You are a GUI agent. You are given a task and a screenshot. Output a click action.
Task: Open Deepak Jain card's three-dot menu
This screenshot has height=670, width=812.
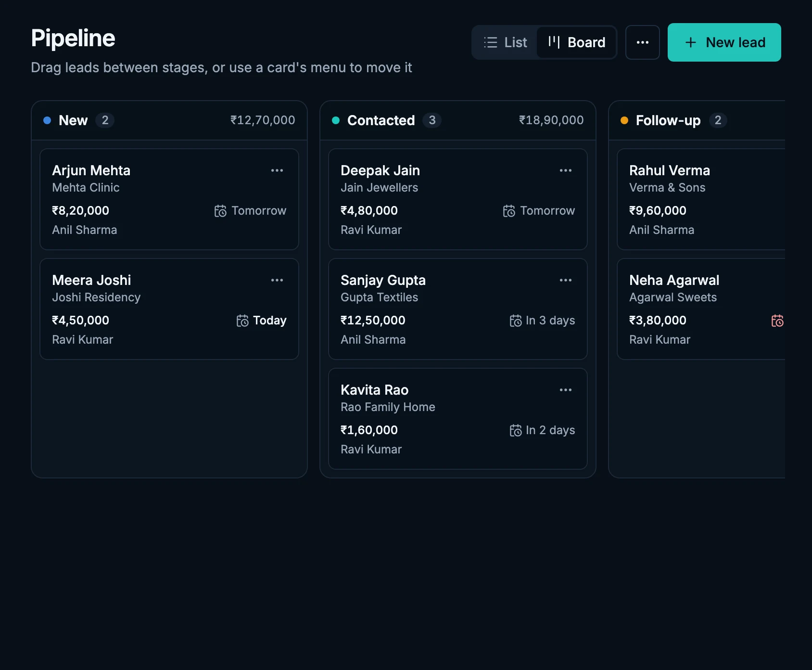[x=566, y=170]
